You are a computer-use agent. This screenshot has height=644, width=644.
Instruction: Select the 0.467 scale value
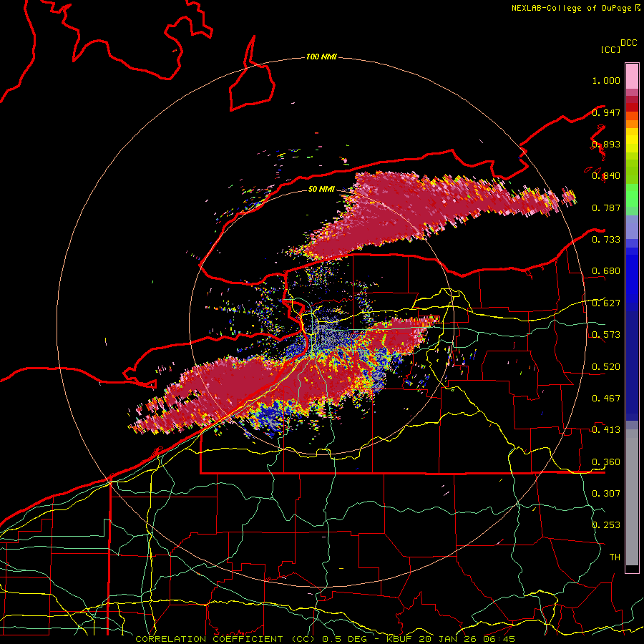(x=606, y=399)
